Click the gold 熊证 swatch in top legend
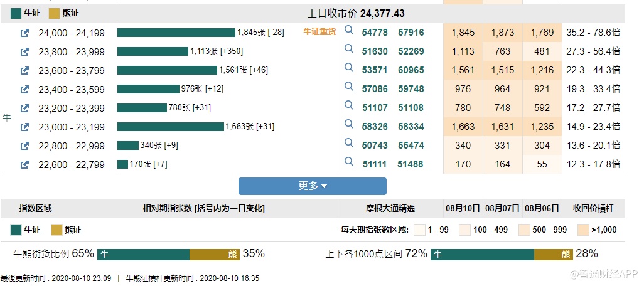The height and width of the screenshot is (286, 644). click(x=54, y=14)
